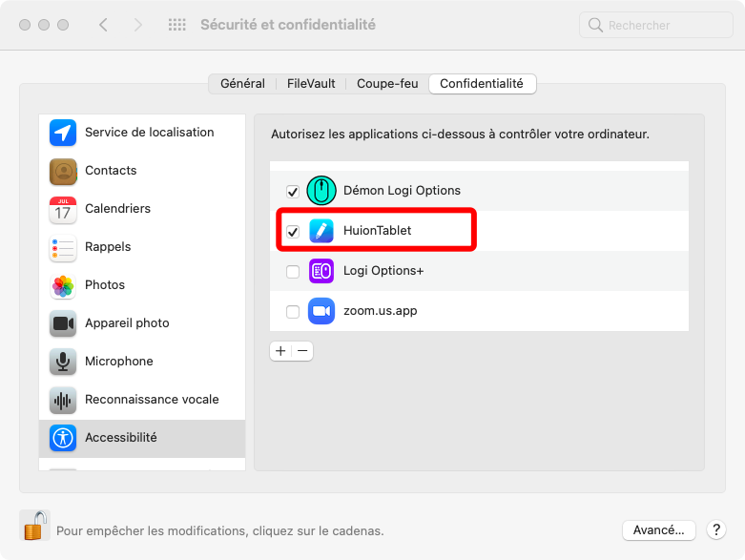745x560 pixels.
Task: Switch to the Coupe-feu tab
Action: 387,84
